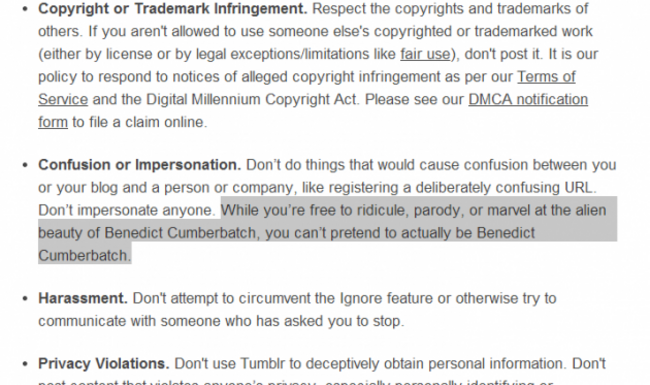Click the bullet beside Harassment
650x385 pixels.
pyautogui.click(x=25, y=298)
